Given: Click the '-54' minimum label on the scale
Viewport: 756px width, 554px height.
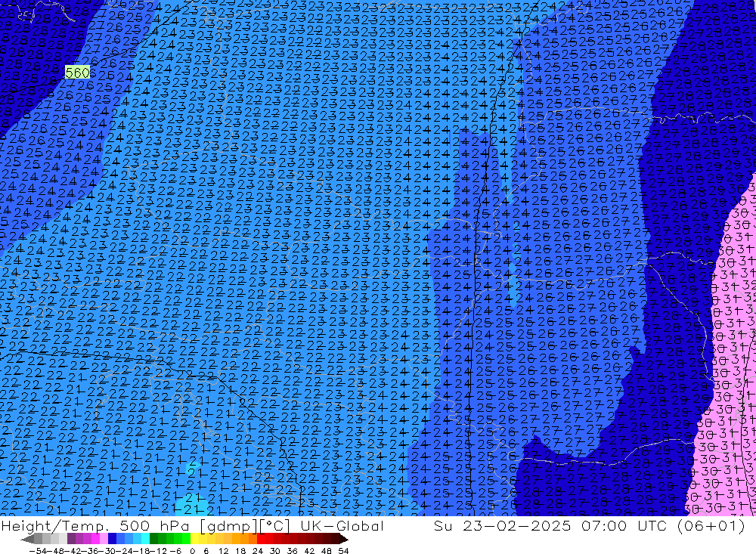Looking at the screenshot, I should coord(38,551).
